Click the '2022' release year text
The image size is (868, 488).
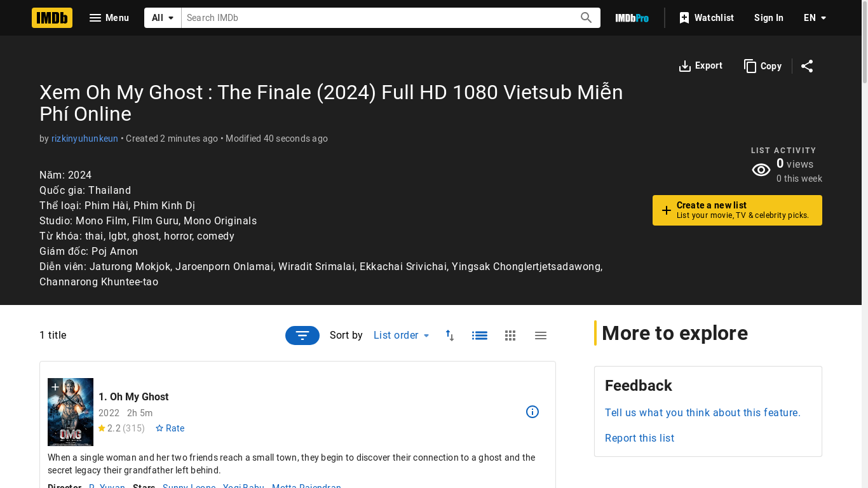109,413
